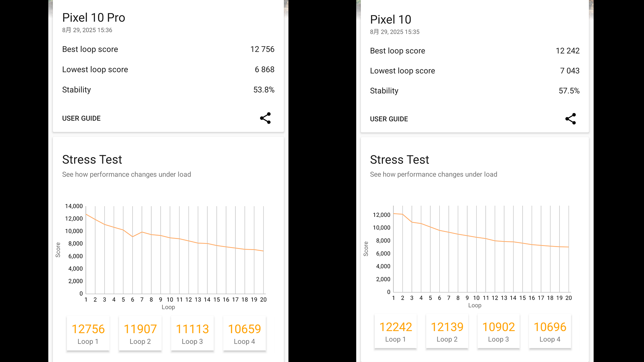
Task: Select Loop 1 card showing 12756
Action: (88, 333)
